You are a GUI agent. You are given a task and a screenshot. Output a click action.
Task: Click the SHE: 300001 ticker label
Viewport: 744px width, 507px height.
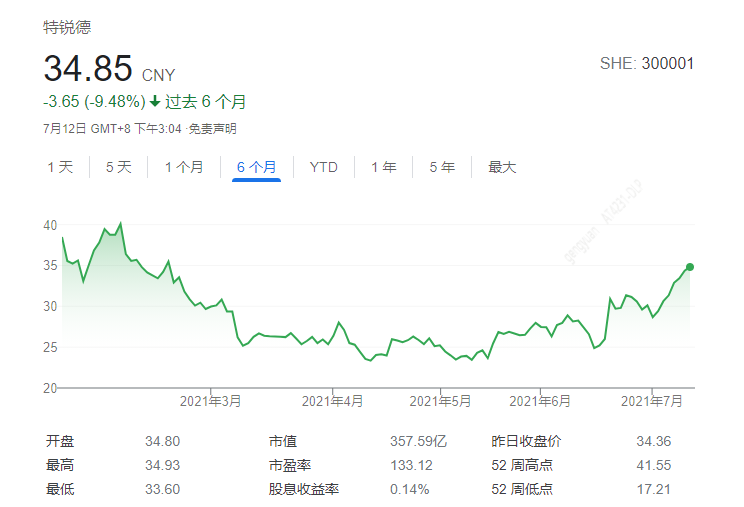pyautogui.click(x=646, y=64)
